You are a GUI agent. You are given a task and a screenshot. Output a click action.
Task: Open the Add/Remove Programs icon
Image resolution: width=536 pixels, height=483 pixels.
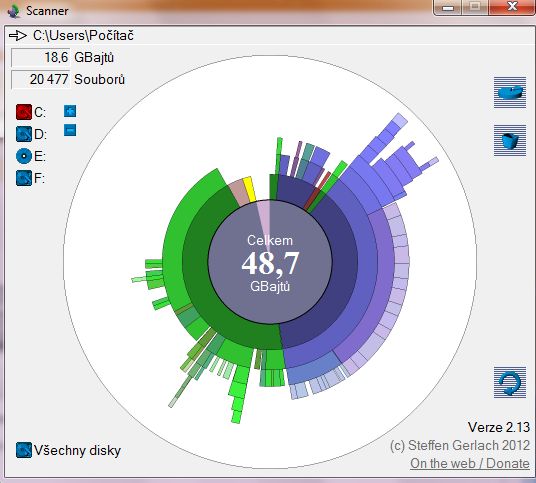click(510, 93)
